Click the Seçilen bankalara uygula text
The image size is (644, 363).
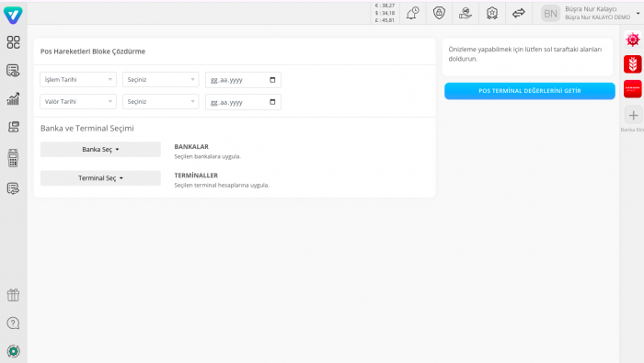point(207,156)
